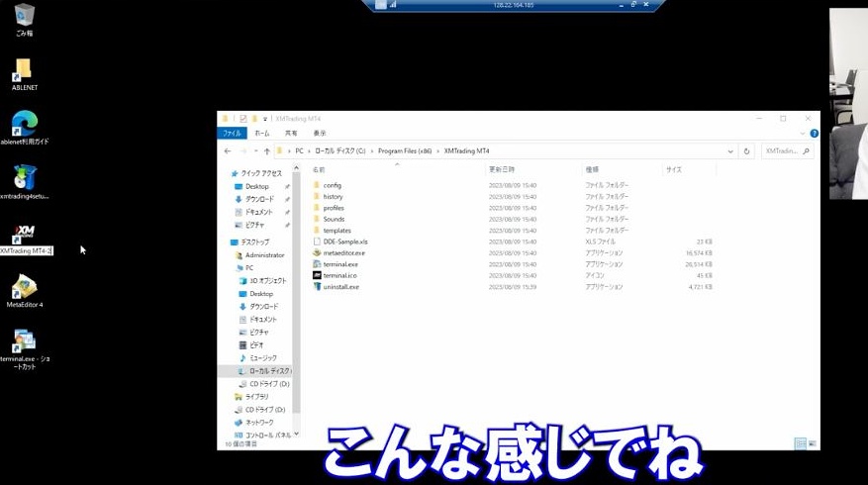Screen dimensions: 868x485
Task: Go back with the Explorer back arrow
Action: click(228, 151)
